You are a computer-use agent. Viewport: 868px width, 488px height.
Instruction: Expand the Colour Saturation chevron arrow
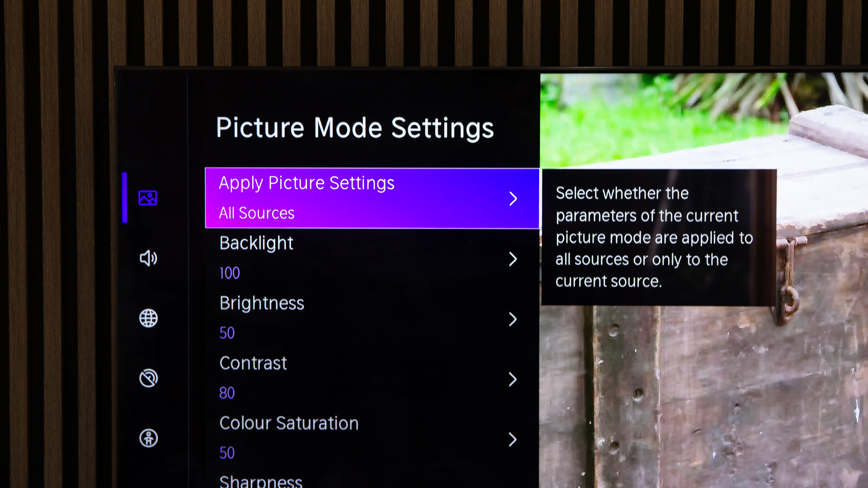(x=513, y=439)
